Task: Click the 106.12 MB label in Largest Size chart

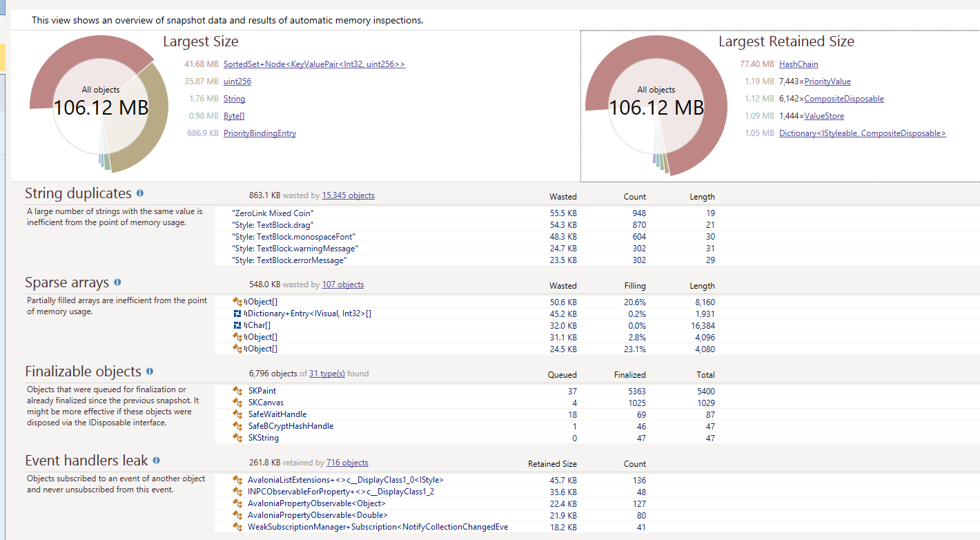Action: (x=101, y=108)
